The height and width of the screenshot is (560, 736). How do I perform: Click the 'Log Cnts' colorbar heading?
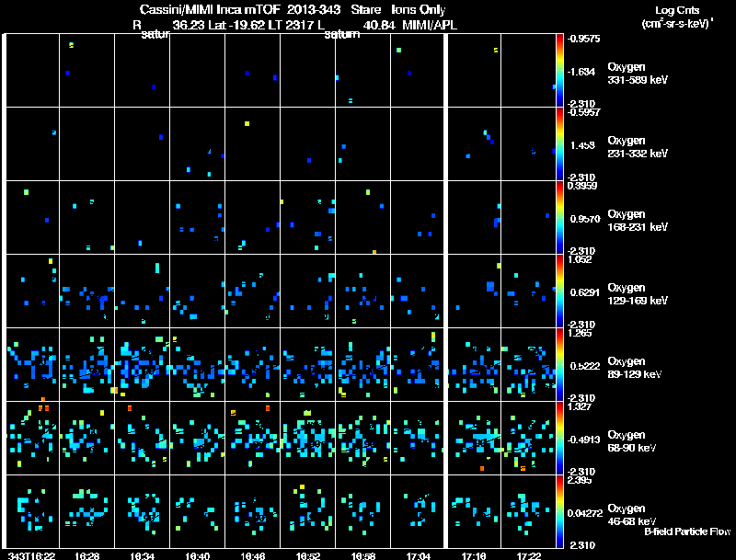[x=677, y=10]
